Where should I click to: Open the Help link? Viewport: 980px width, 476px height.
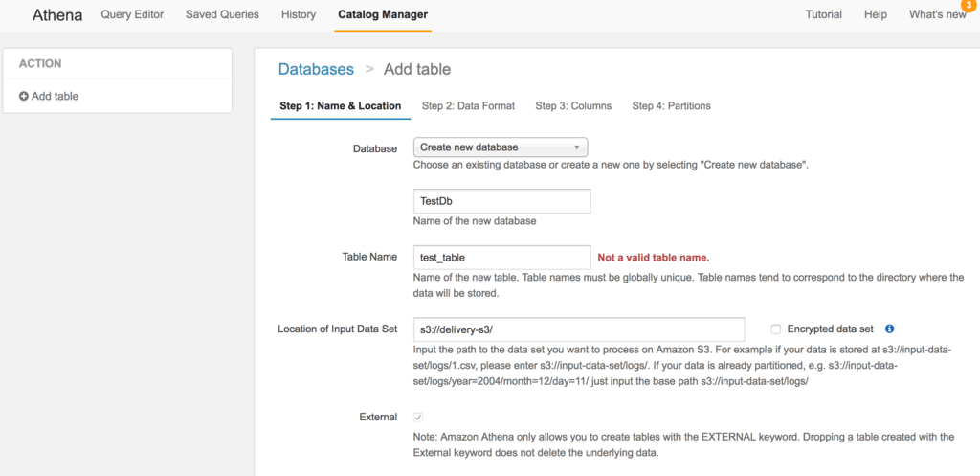(875, 14)
